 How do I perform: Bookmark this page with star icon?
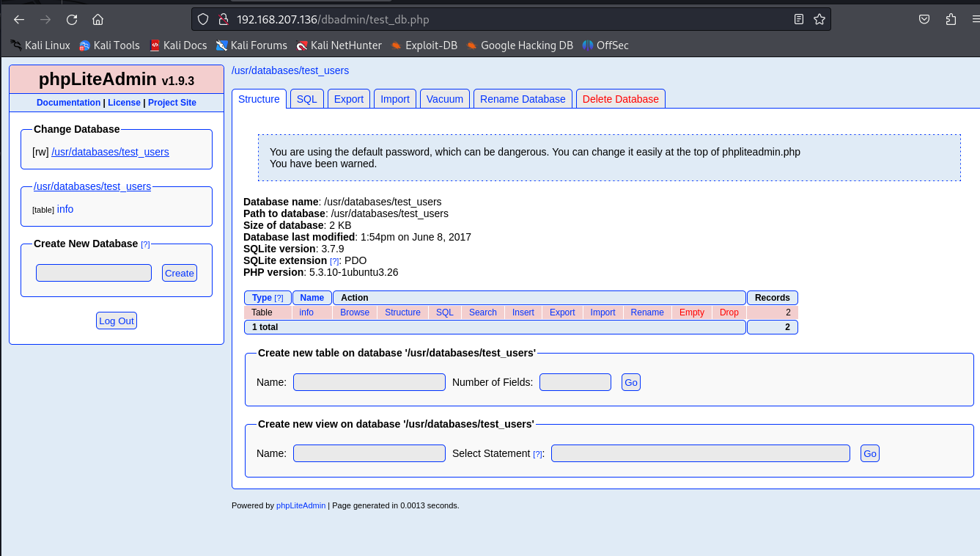[819, 19]
